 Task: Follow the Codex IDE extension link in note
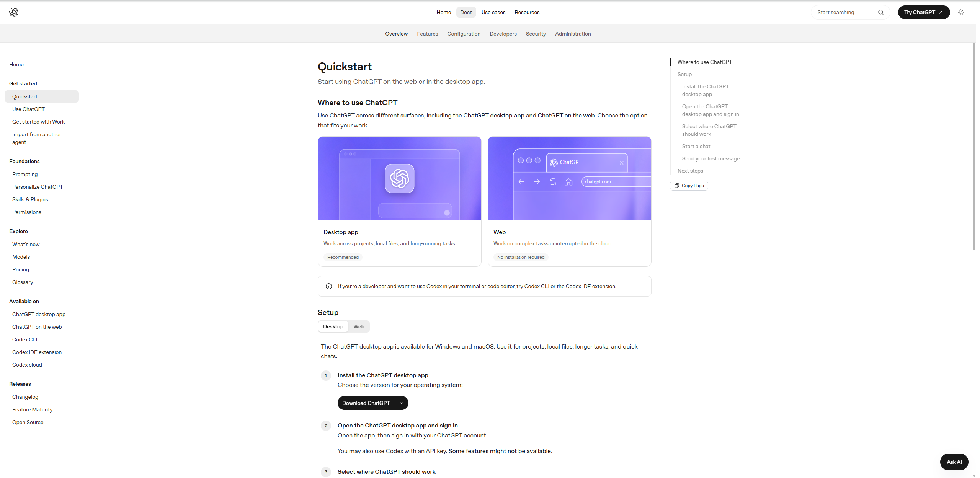click(x=590, y=286)
